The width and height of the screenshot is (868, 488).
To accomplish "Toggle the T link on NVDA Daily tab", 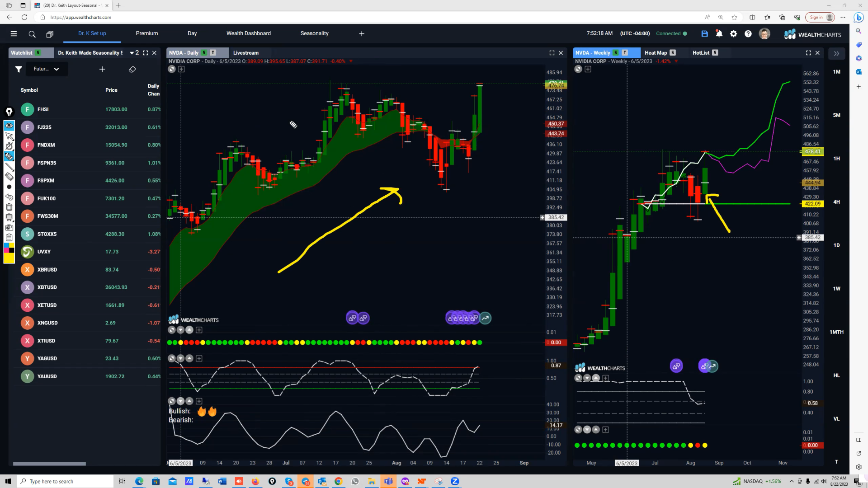I will point(213,53).
